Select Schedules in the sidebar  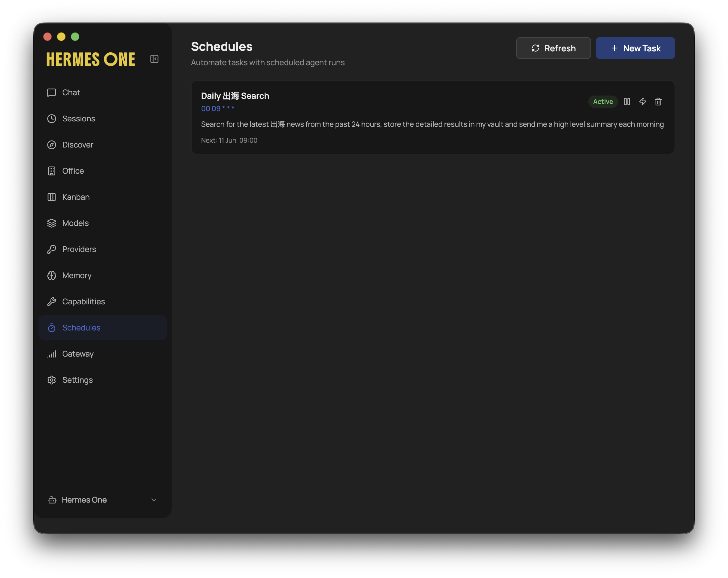click(x=103, y=328)
